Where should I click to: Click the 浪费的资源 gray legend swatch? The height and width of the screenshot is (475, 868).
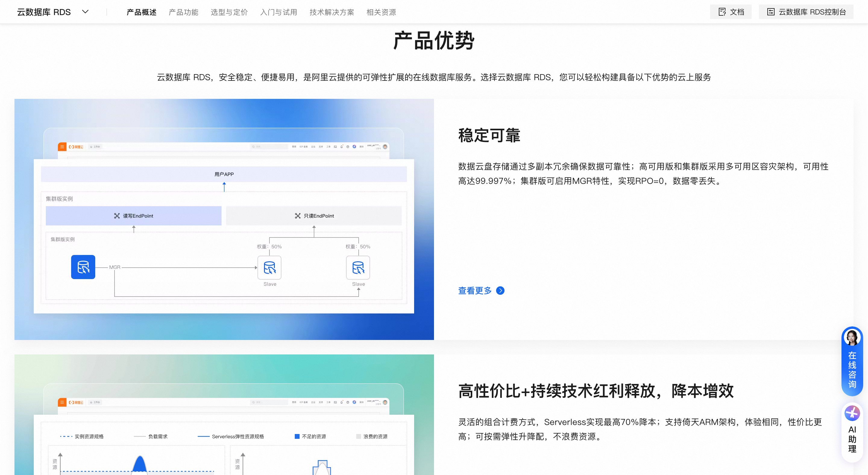pos(359,436)
